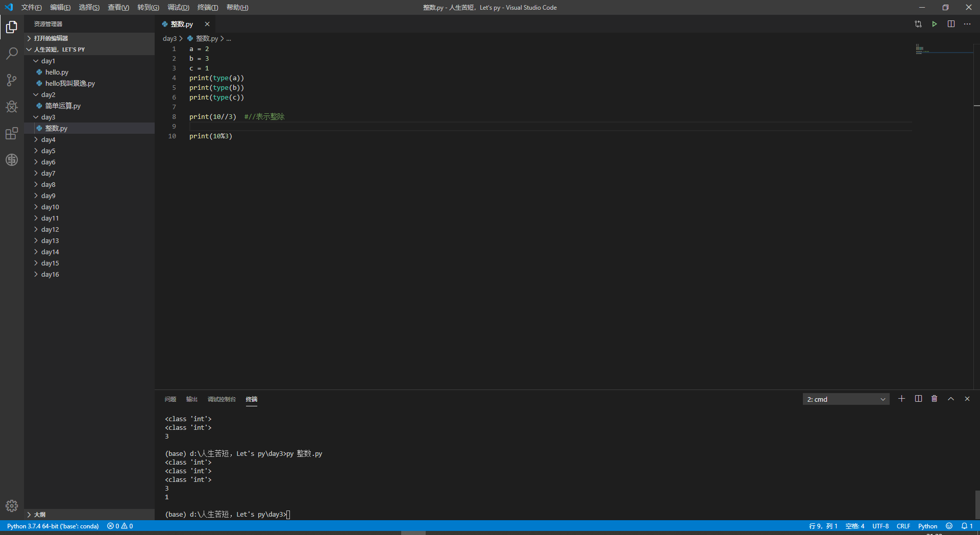The height and width of the screenshot is (535, 980).
Task: Open the Manage gear icon
Action: (x=12, y=506)
